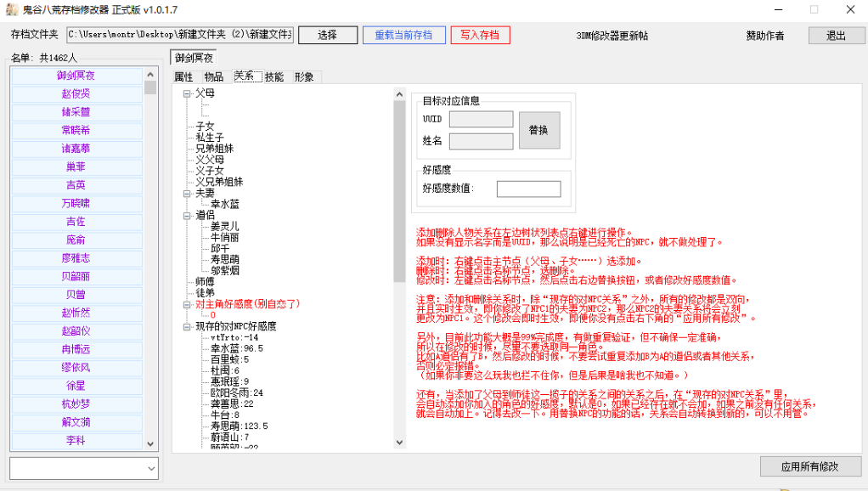868x491 pixels.
Task: Collapse the 现存的对NPC好感度 node
Action: (187, 325)
